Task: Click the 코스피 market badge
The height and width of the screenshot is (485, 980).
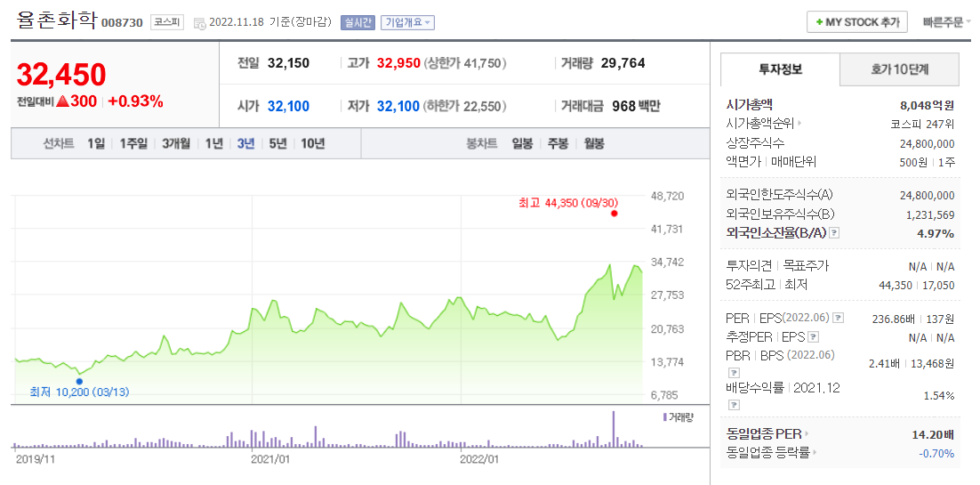Action: pyautogui.click(x=166, y=22)
